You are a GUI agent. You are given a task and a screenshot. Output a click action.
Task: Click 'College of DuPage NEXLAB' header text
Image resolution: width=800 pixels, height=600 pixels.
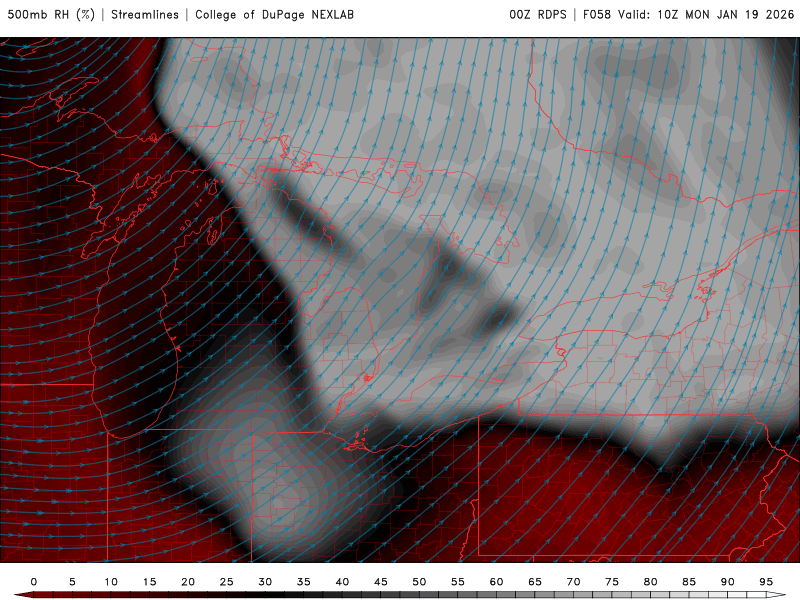[x=274, y=15]
